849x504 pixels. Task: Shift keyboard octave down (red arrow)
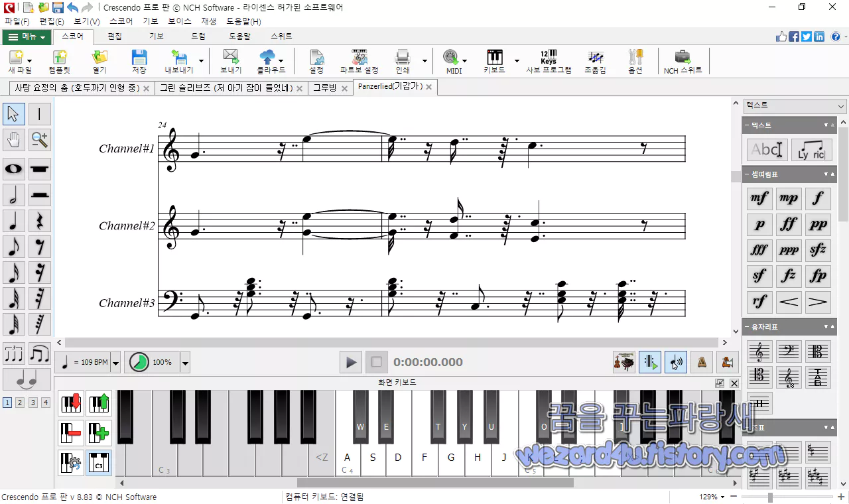71,403
